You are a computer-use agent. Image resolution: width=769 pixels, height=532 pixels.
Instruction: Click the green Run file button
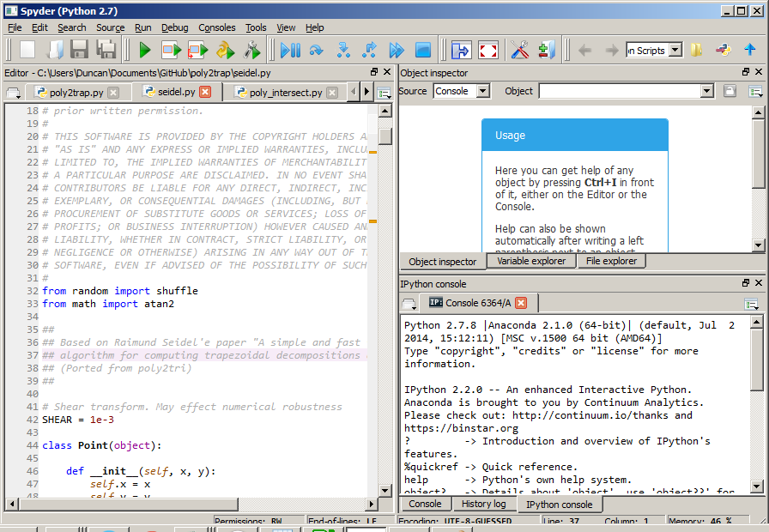[x=145, y=51]
